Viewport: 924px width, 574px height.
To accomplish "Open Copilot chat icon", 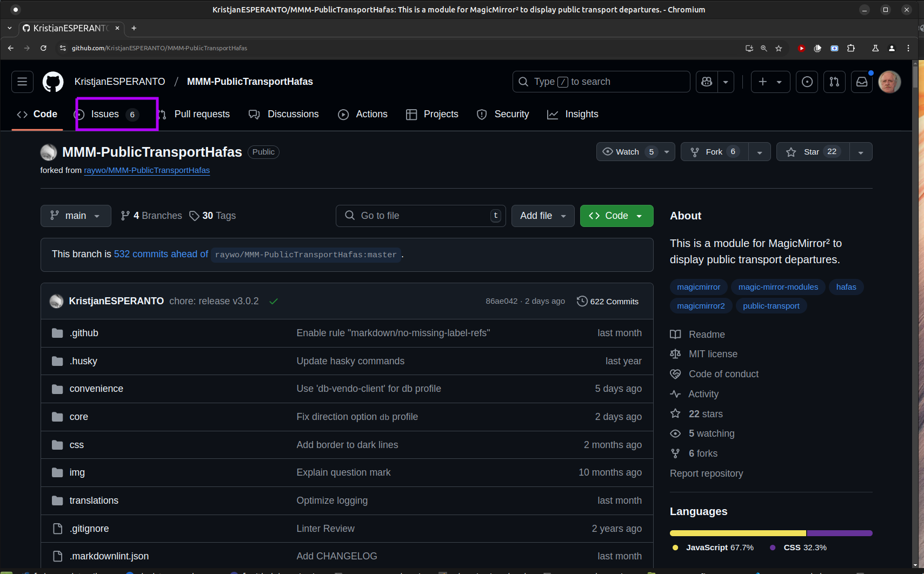I will [707, 82].
